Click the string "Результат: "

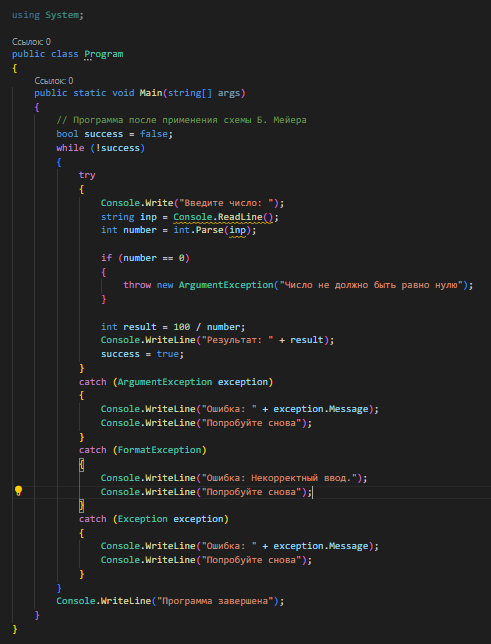[237, 340]
